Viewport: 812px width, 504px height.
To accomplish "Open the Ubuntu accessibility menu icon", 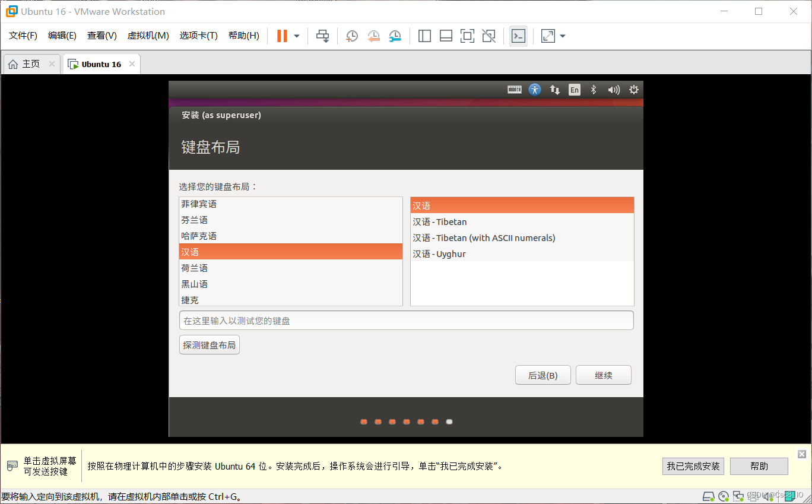I will 535,90.
